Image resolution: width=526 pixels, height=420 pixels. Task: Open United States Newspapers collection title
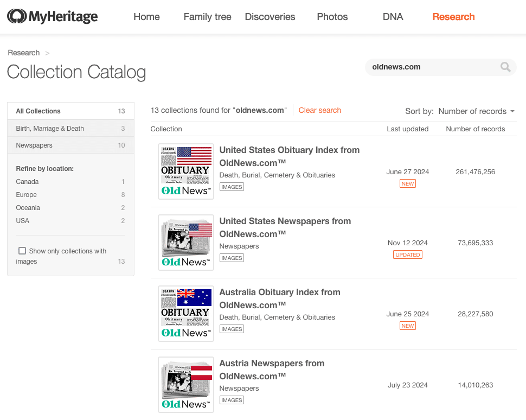tap(285, 227)
